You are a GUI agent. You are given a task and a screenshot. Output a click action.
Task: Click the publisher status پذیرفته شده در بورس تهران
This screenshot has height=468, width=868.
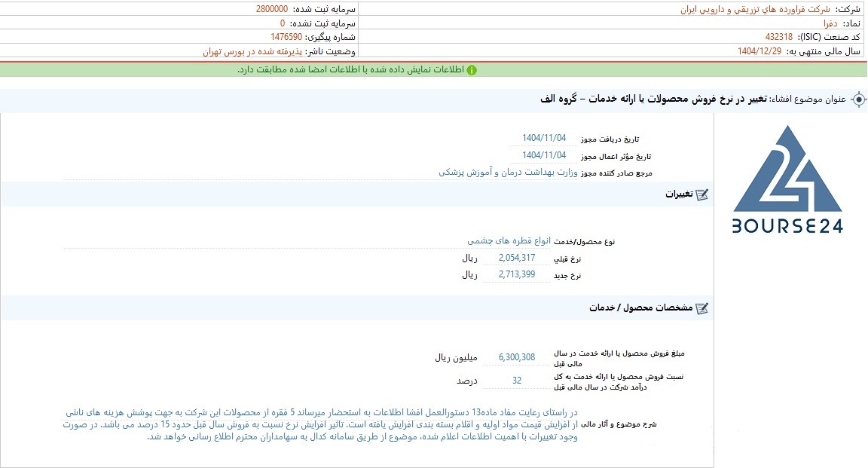252,51
